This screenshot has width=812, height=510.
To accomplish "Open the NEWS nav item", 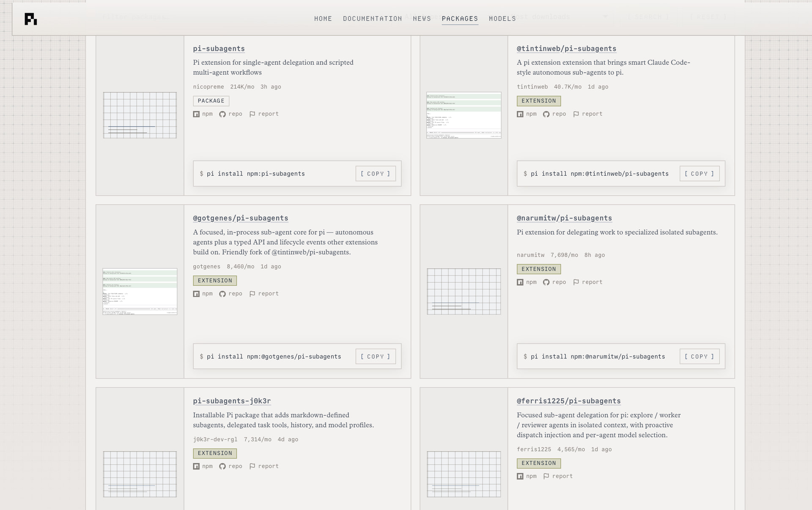I will pos(422,19).
